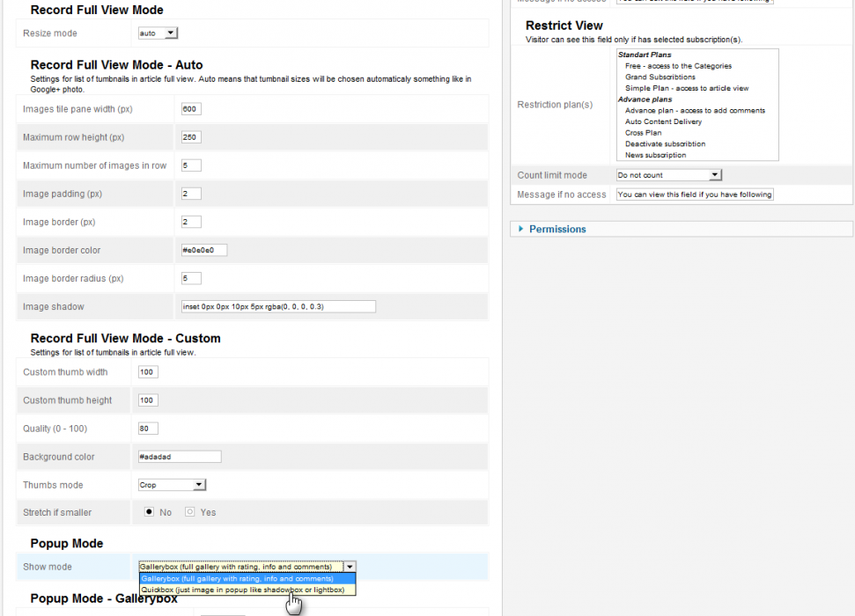Select 'Auto Content Delivery' plan
The height and width of the screenshot is (616, 855).
coord(663,121)
